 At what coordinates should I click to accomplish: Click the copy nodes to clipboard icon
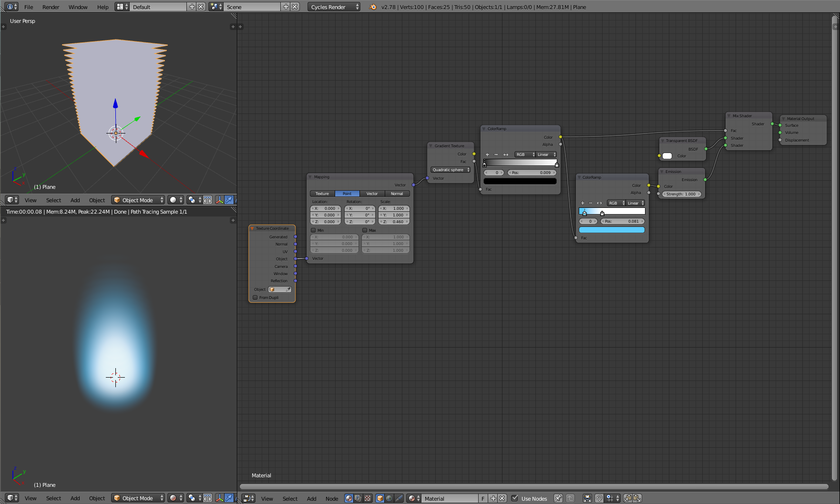[x=628, y=498]
